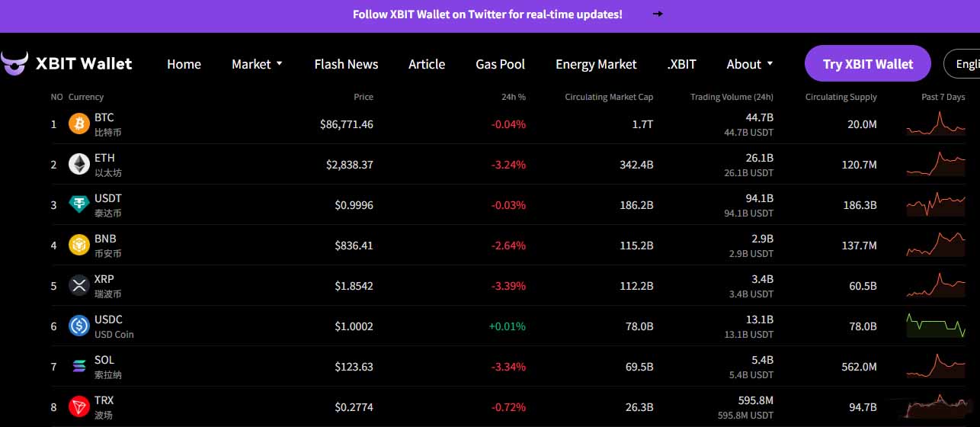The width and height of the screenshot is (980, 427).
Task: Expand the About dropdown menu
Action: pyautogui.click(x=750, y=64)
